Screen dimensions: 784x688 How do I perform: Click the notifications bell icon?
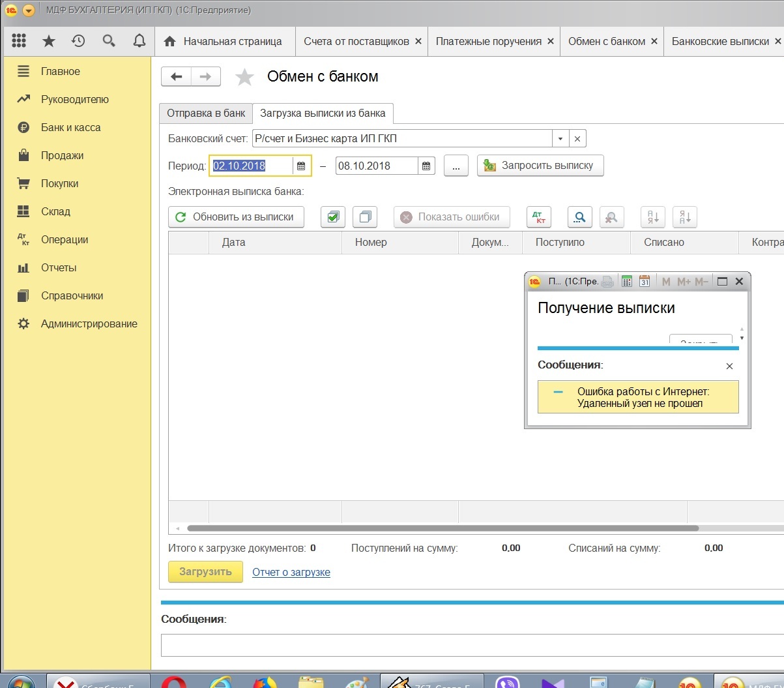coord(139,41)
